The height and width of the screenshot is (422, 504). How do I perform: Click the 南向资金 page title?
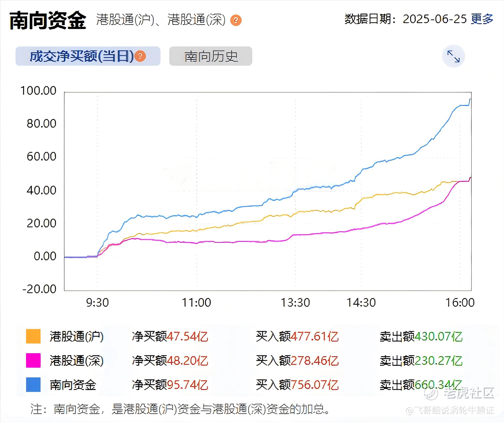[48, 20]
